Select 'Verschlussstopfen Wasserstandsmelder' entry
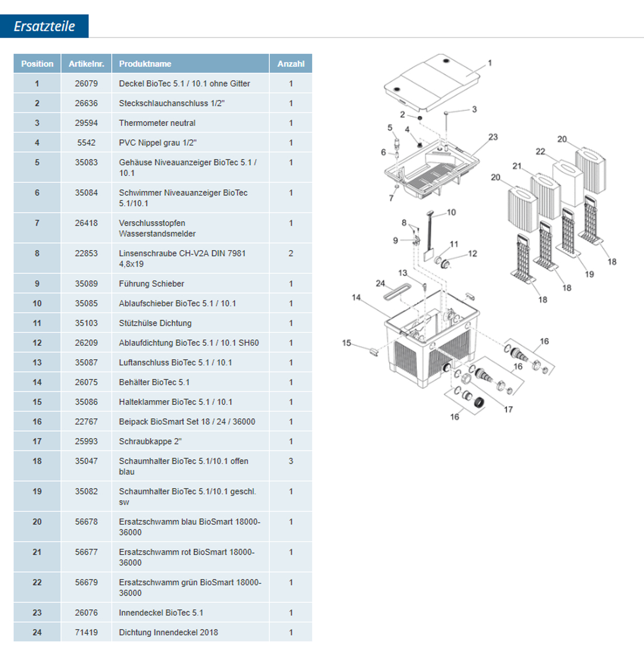This screenshot has width=644, height=655. (157, 228)
